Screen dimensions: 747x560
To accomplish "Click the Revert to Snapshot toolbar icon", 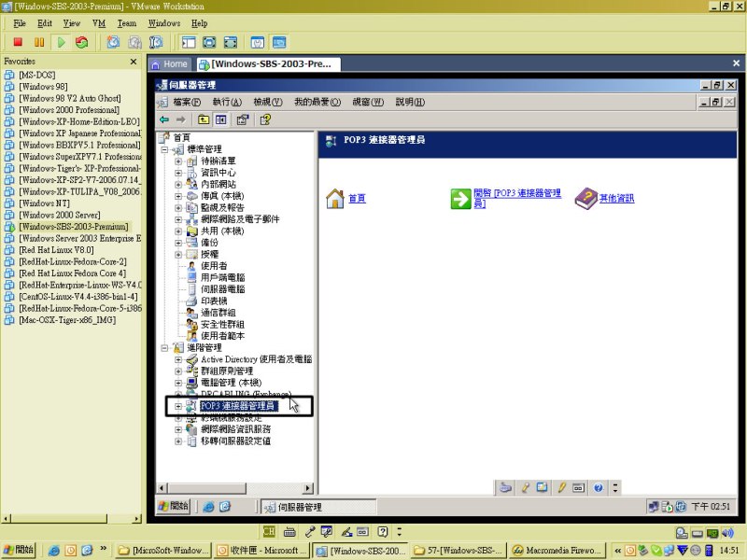I will pos(134,42).
